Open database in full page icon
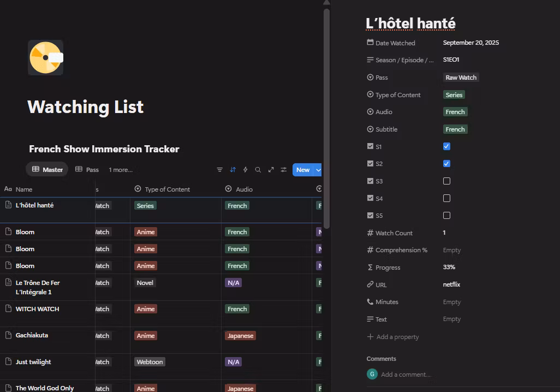This screenshot has width=560, height=392. pyautogui.click(x=271, y=170)
